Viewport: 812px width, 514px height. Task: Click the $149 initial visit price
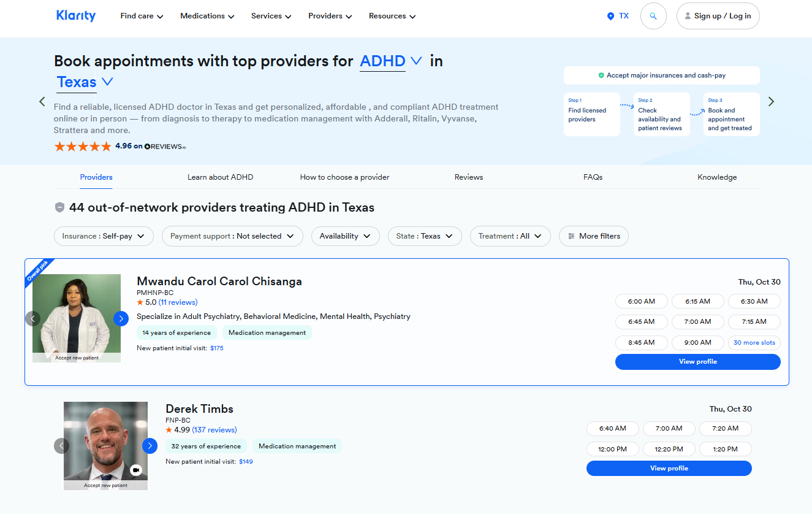pyautogui.click(x=246, y=462)
